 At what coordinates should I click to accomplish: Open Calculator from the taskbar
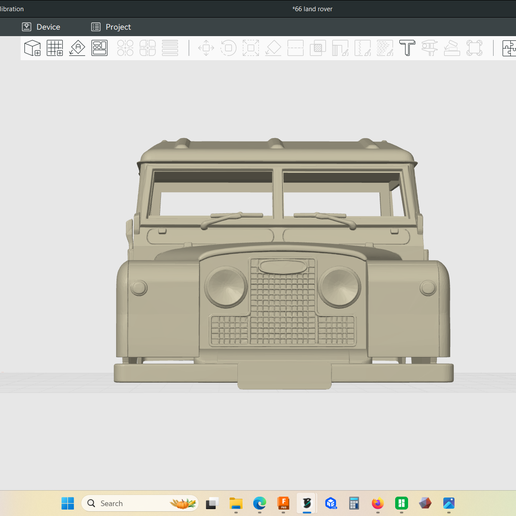(x=354, y=503)
